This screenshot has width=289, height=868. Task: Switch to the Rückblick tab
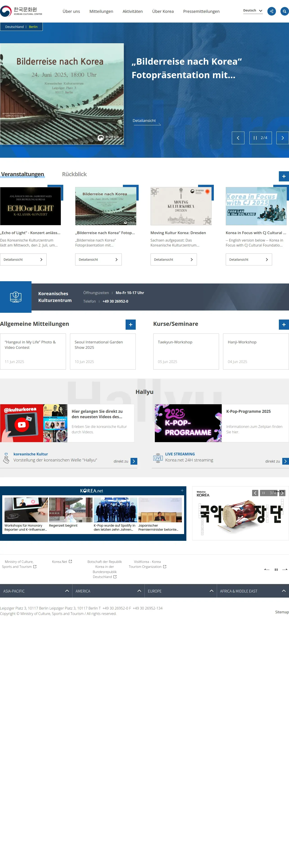tap(74, 174)
